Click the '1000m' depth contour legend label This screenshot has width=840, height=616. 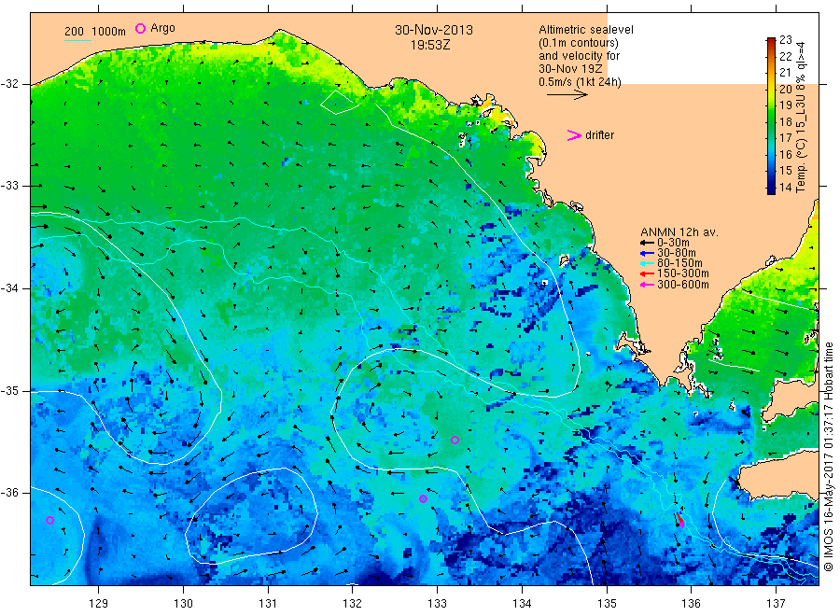coord(109,32)
